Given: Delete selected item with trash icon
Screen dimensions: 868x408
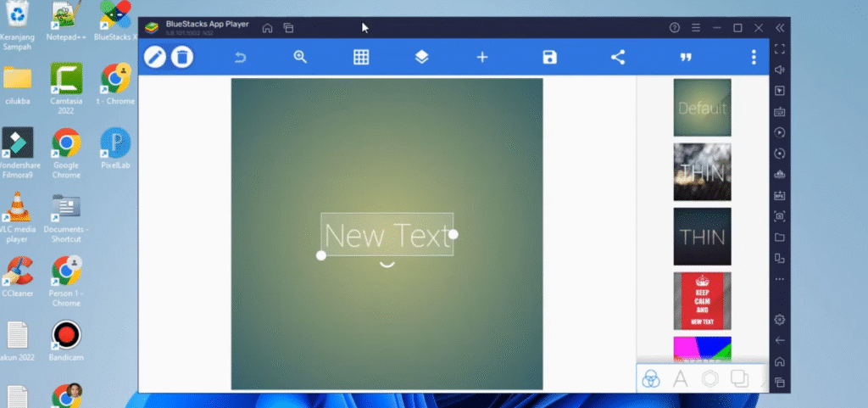Looking at the screenshot, I should [x=181, y=57].
